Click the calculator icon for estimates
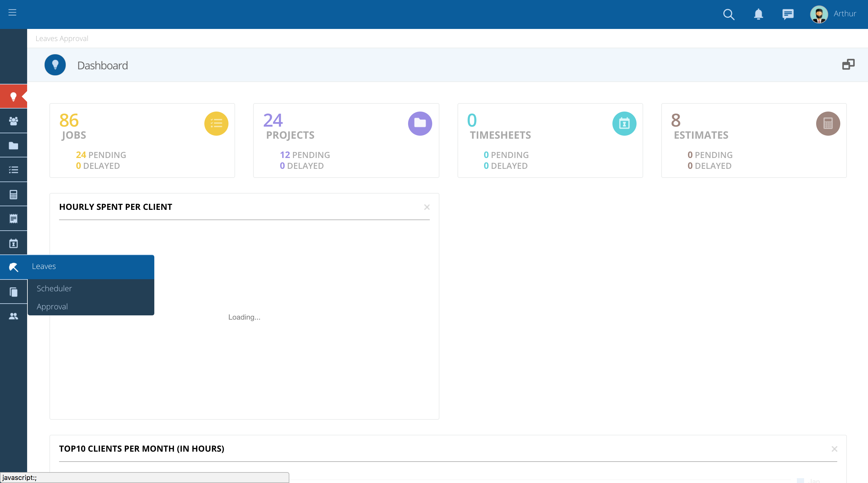Viewport: 868px width, 483px height. (x=14, y=194)
